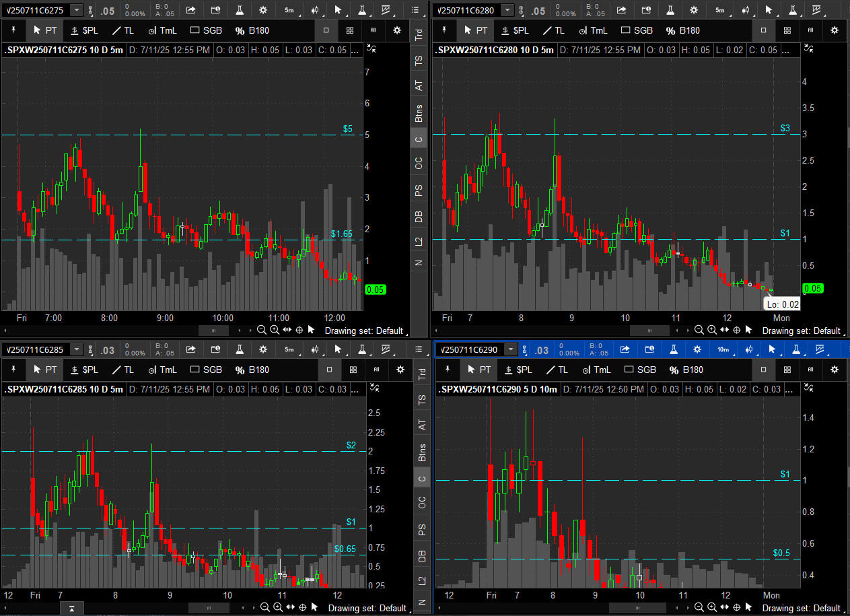Toggle the four-square grid view on C6290 toolbar

click(787, 370)
